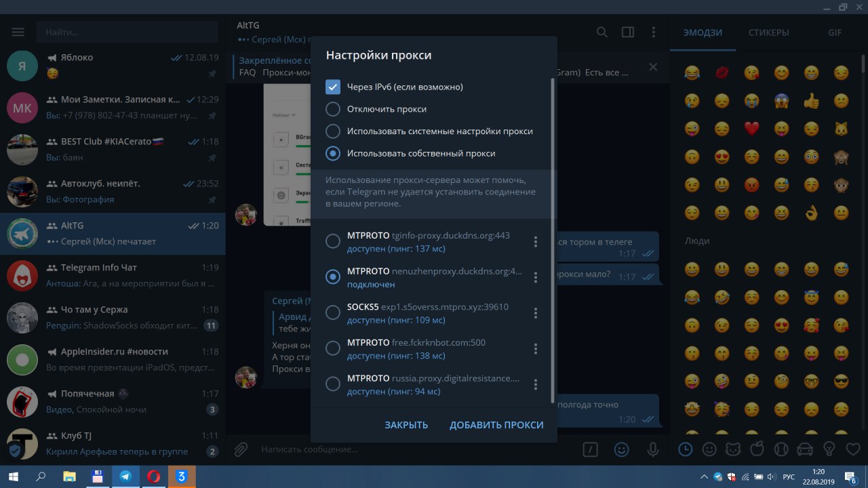This screenshot has width=868, height=488.
Task: Select the SOCKS5 exp1.s5overss.mtpro.xyz proxy radio
Action: tap(333, 312)
